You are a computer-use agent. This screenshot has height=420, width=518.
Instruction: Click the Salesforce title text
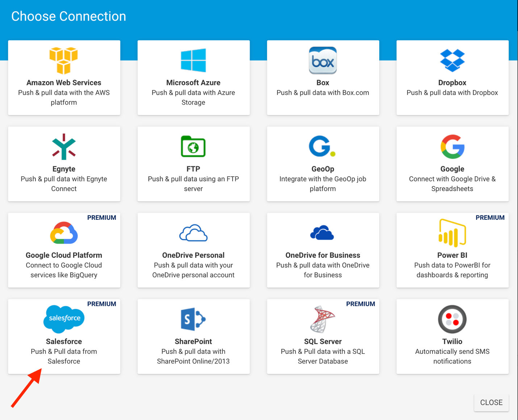(64, 341)
